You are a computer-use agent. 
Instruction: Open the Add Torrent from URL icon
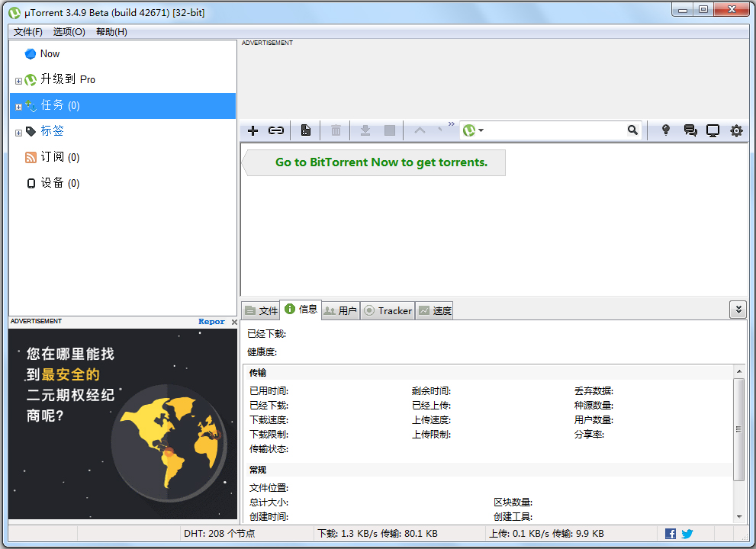click(x=276, y=130)
